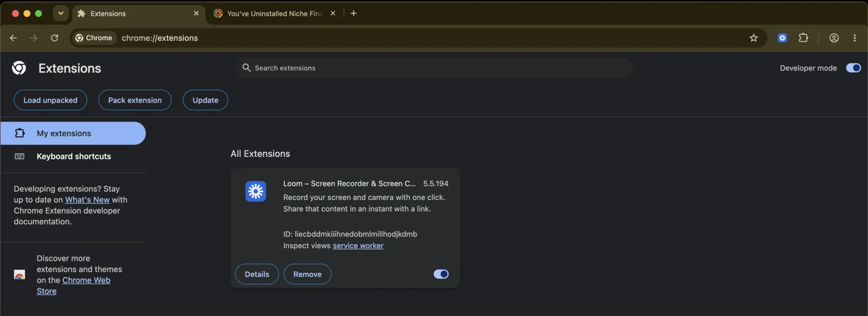This screenshot has width=868, height=316.
Task: Reload the current page
Action: (54, 38)
